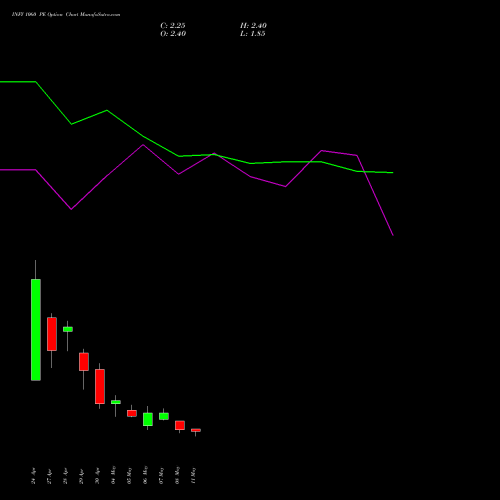This screenshot has height=500, width=500.
Task: Click the chart title text at top left
Action: (x=66, y=15)
